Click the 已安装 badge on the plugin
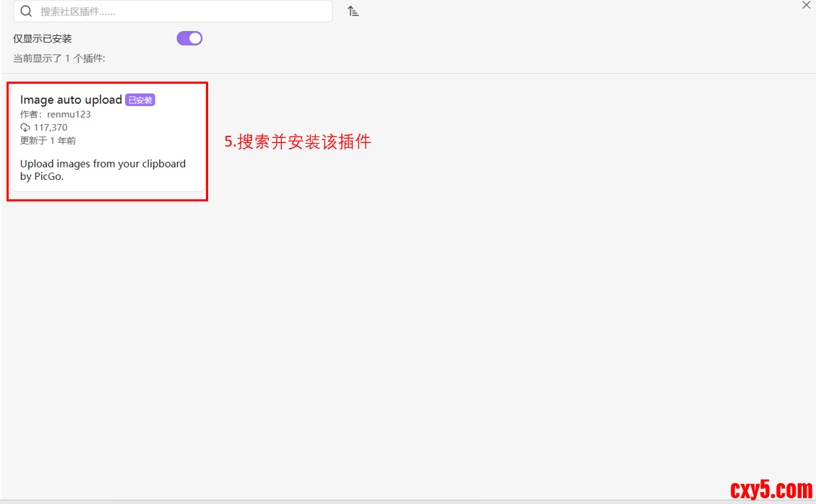This screenshot has width=816, height=504. [x=139, y=100]
